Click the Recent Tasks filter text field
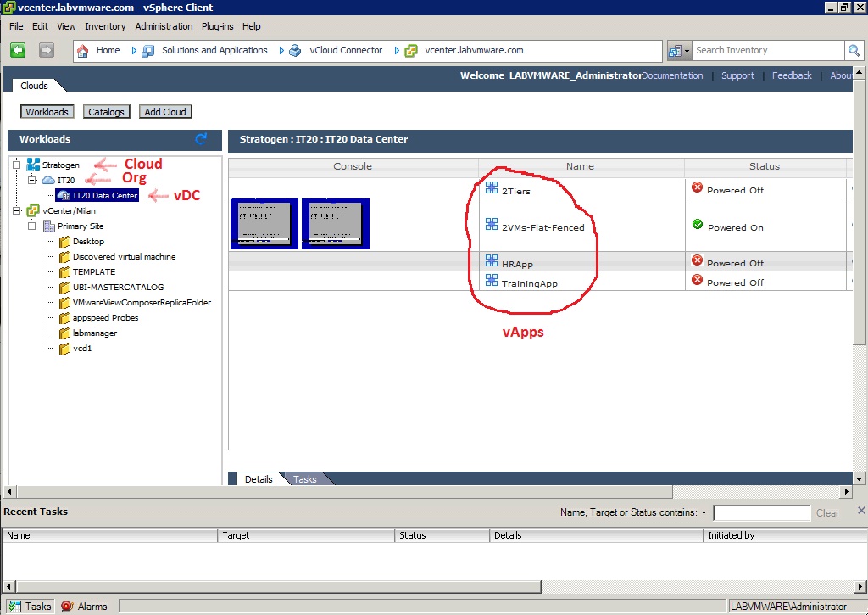The width and height of the screenshot is (868, 615). click(x=761, y=513)
